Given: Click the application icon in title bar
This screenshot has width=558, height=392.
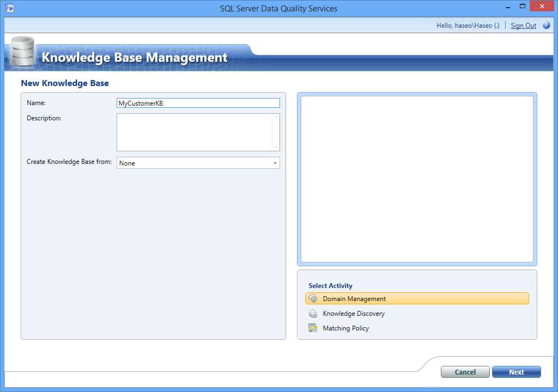Looking at the screenshot, I should [10, 8].
